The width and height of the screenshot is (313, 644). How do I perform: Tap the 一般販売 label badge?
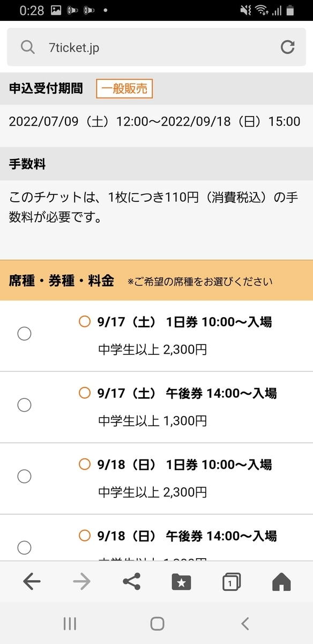pyautogui.click(x=124, y=89)
